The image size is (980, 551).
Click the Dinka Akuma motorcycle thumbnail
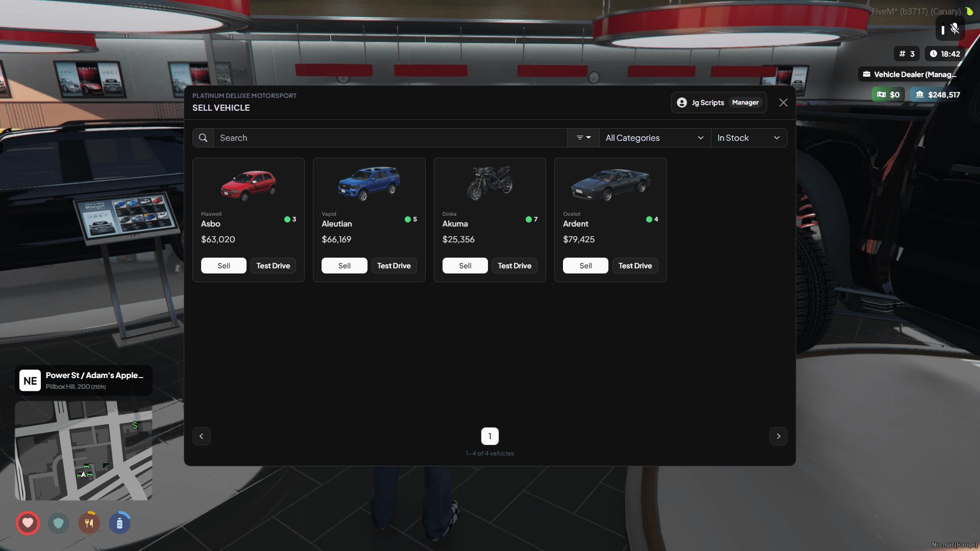tap(489, 183)
